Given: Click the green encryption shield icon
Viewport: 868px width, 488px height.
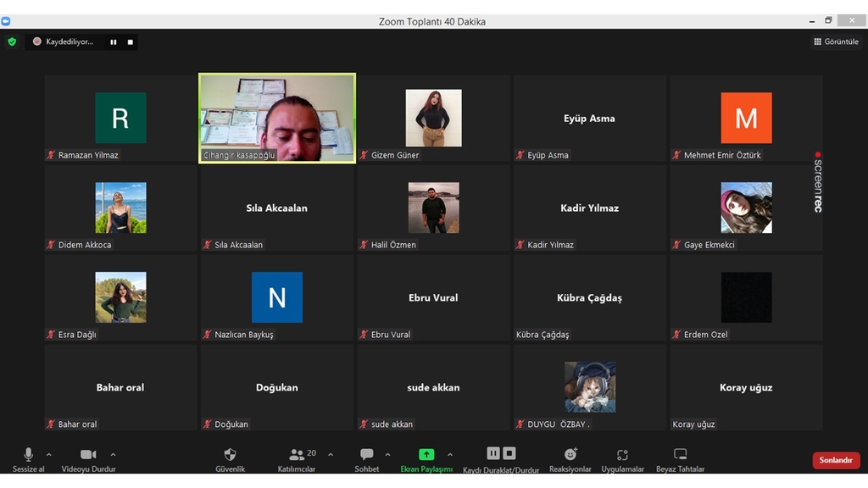Looking at the screenshot, I should (12, 42).
